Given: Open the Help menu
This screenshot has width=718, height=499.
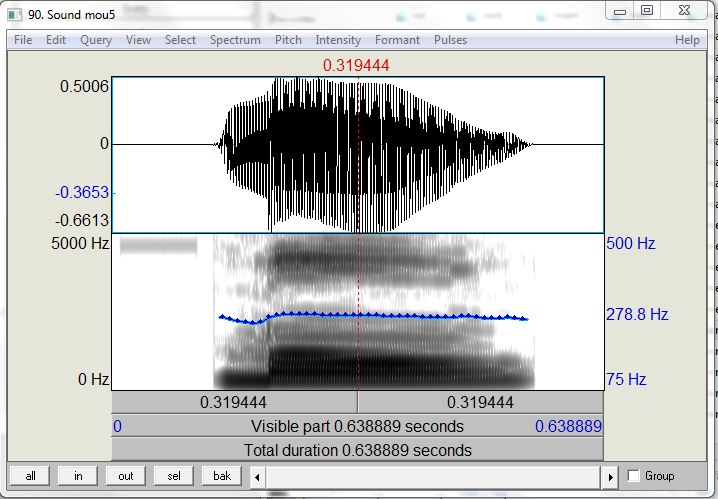Looking at the screenshot, I should [687, 40].
